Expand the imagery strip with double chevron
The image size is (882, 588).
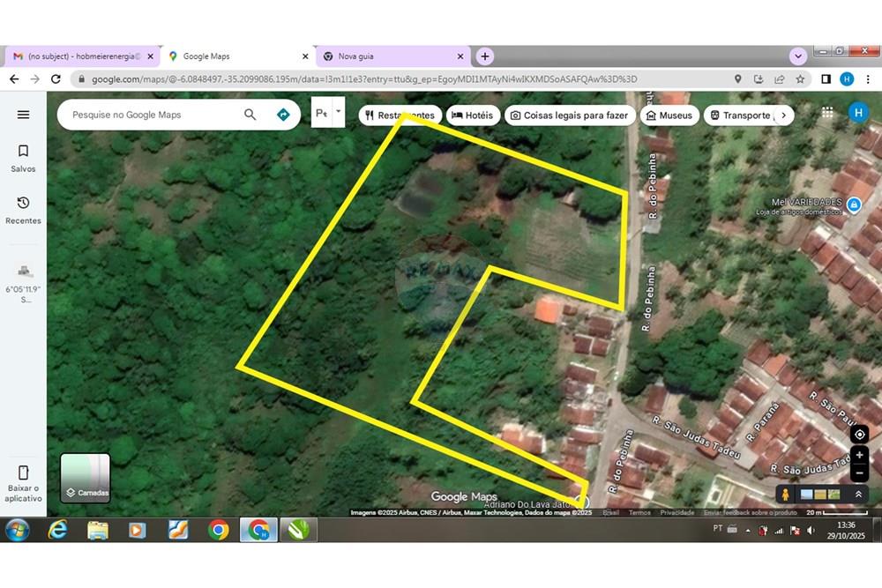coord(858,495)
